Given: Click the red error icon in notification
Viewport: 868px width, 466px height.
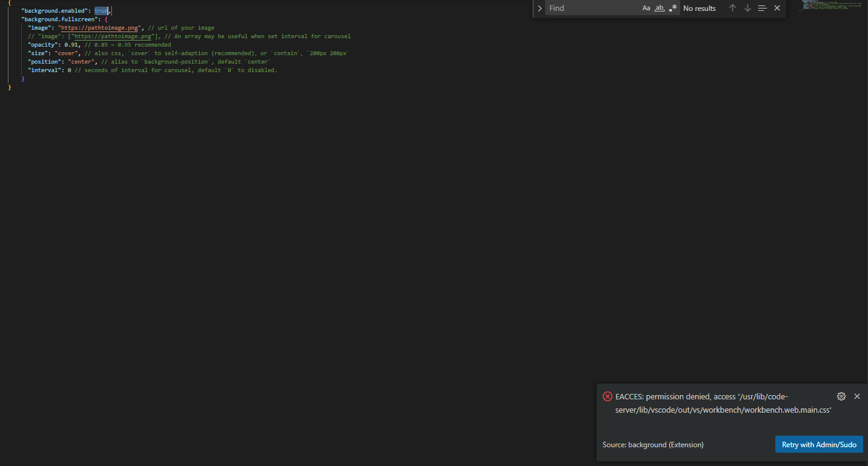Looking at the screenshot, I should pos(608,396).
